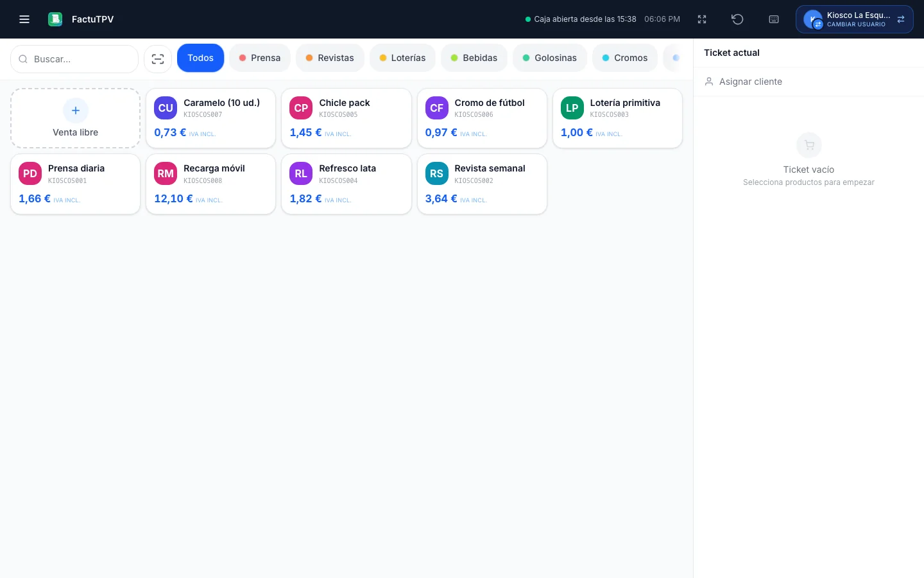Open the barcode scanner button
This screenshot has width=924, height=578.
pyautogui.click(x=158, y=59)
